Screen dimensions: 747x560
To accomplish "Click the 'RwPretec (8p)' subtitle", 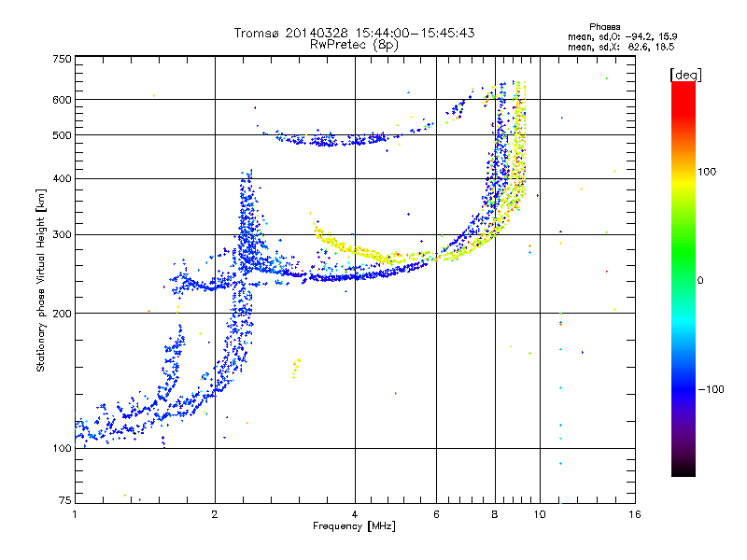I will tap(354, 45).
